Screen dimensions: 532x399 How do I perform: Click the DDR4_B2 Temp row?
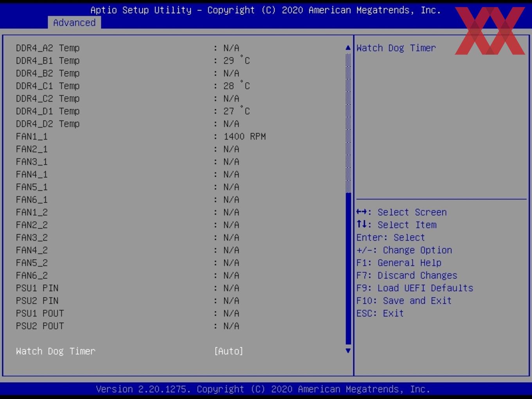(x=128, y=73)
